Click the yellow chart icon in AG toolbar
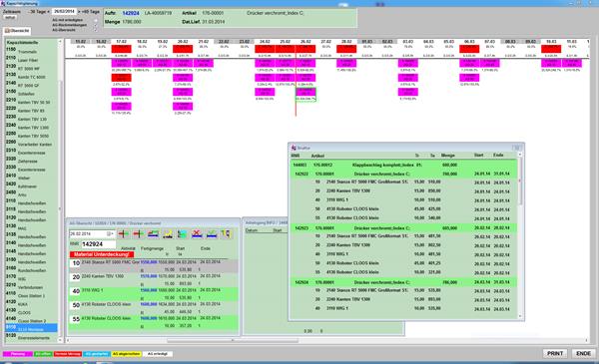The image size is (599, 364). coord(168,234)
